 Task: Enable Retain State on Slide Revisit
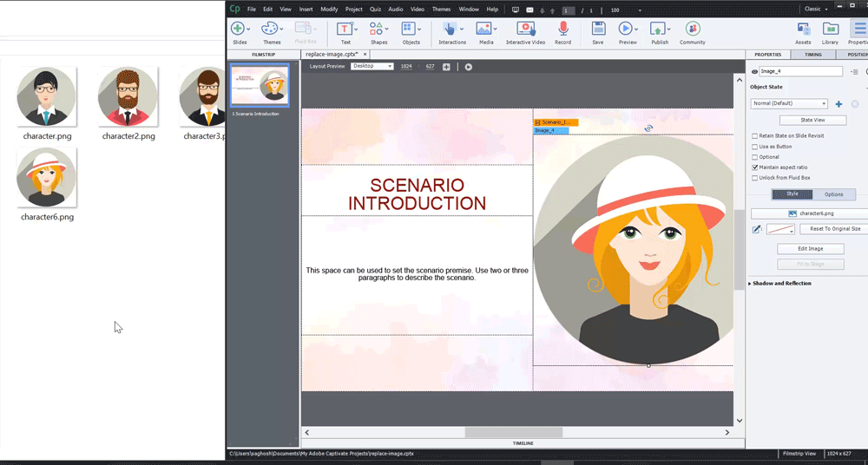(754, 136)
